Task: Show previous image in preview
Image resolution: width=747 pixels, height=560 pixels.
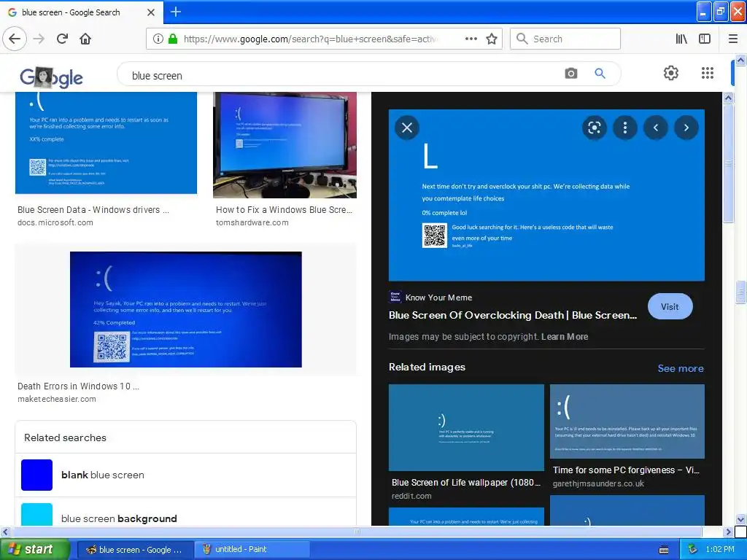Action: click(656, 128)
